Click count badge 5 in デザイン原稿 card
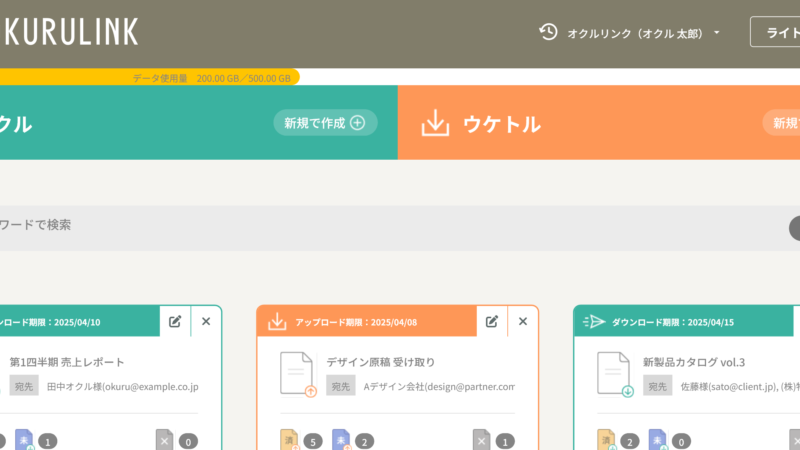The width and height of the screenshot is (800, 450). 313,441
